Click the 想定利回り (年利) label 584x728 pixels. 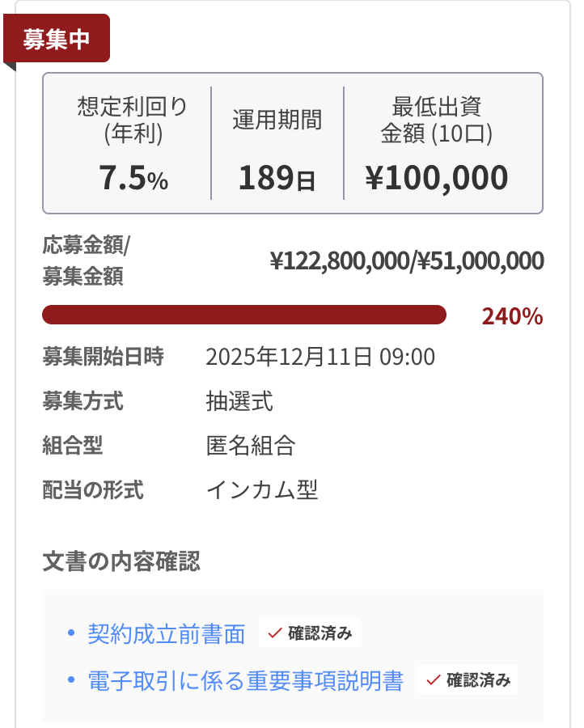click(x=133, y=119)
